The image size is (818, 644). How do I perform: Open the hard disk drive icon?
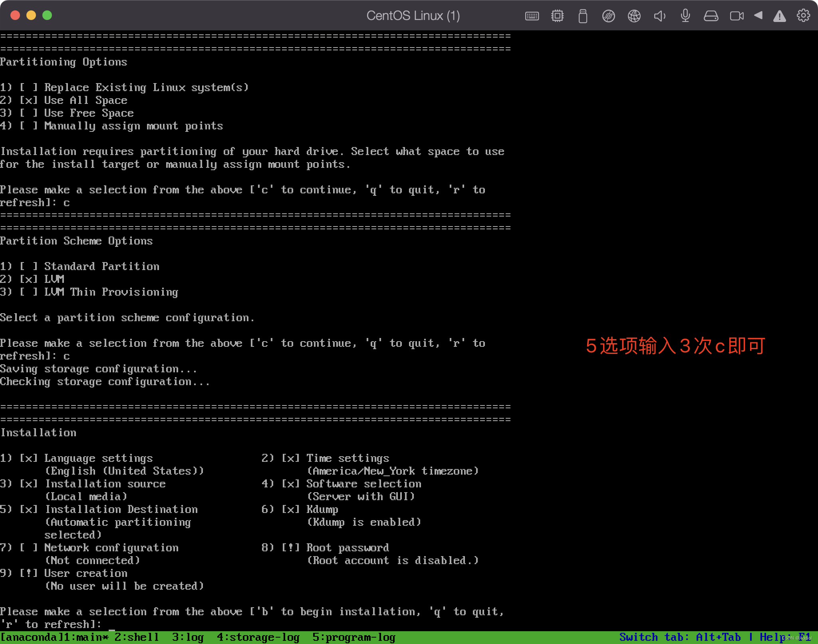[711, 16]
